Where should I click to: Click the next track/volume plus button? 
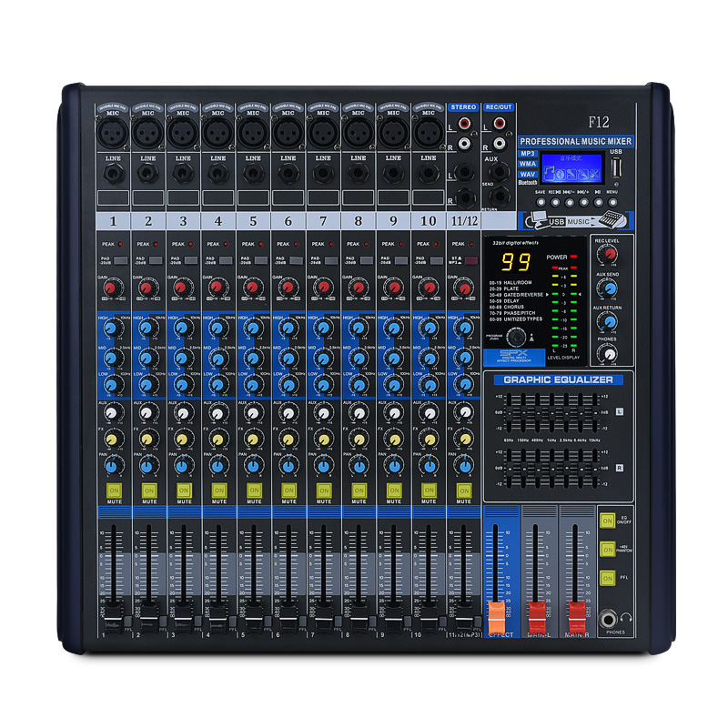tap(583, 202)
